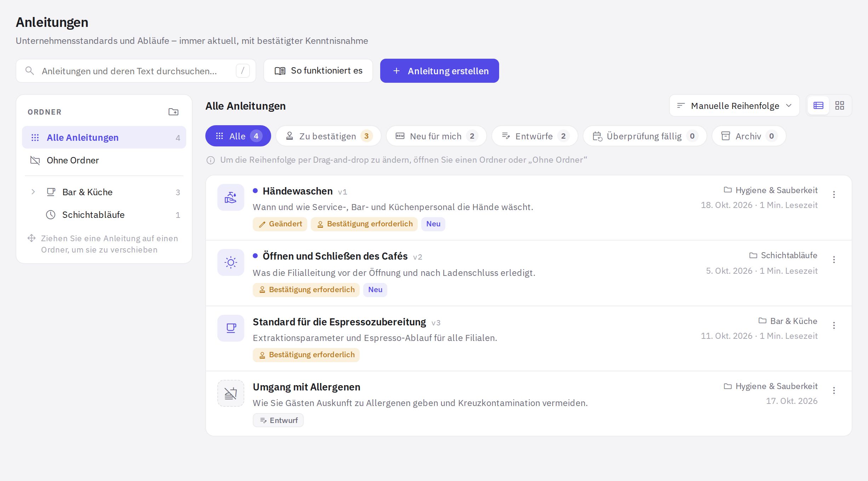Open more options for Händewaschen
Image resolution: width=868 pixels, height=481 pixels.
834,195
